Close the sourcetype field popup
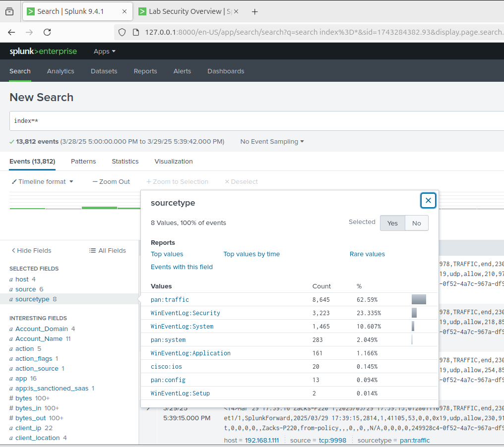Viewport: 504px width, 447px height. (428, 200)
